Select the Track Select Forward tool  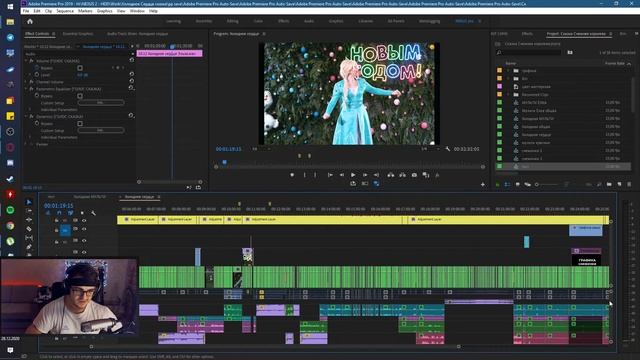[x=29, y=211]
